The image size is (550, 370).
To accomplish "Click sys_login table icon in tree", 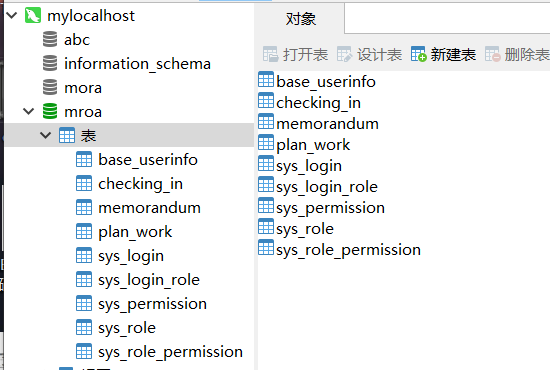I will click(x=84, y=255).
